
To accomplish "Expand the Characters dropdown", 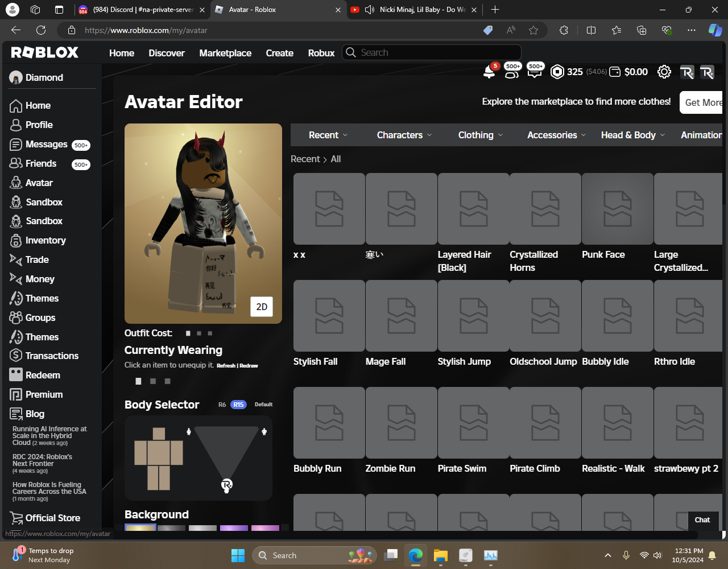I will click(404, 135).
